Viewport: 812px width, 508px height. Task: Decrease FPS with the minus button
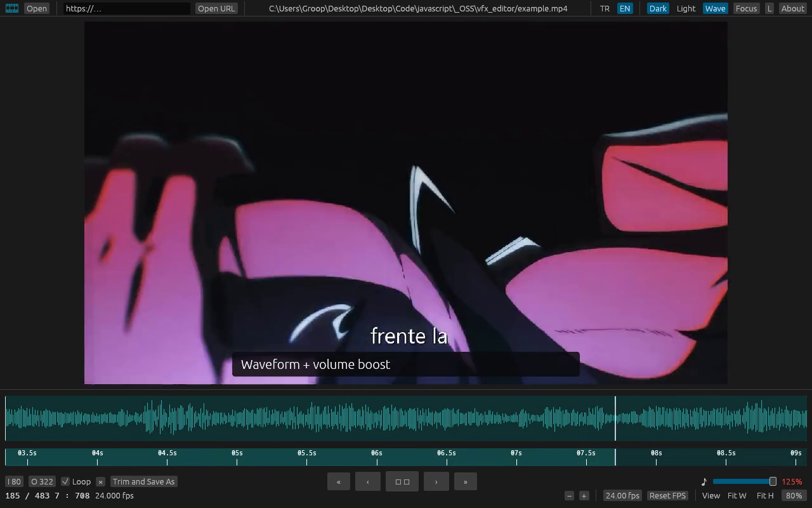tap(570, 495)
